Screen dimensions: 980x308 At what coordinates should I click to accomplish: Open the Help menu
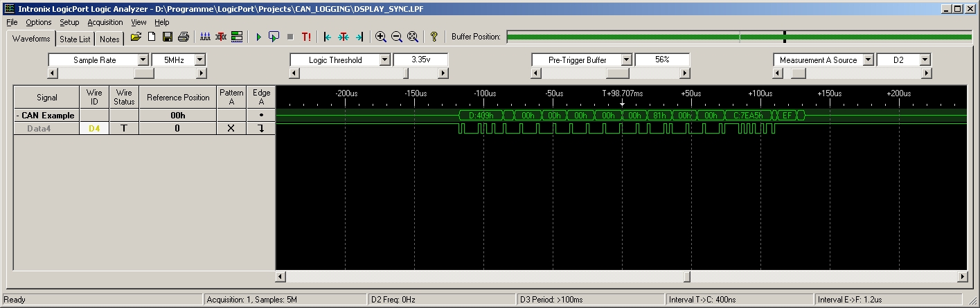[161, 22]
